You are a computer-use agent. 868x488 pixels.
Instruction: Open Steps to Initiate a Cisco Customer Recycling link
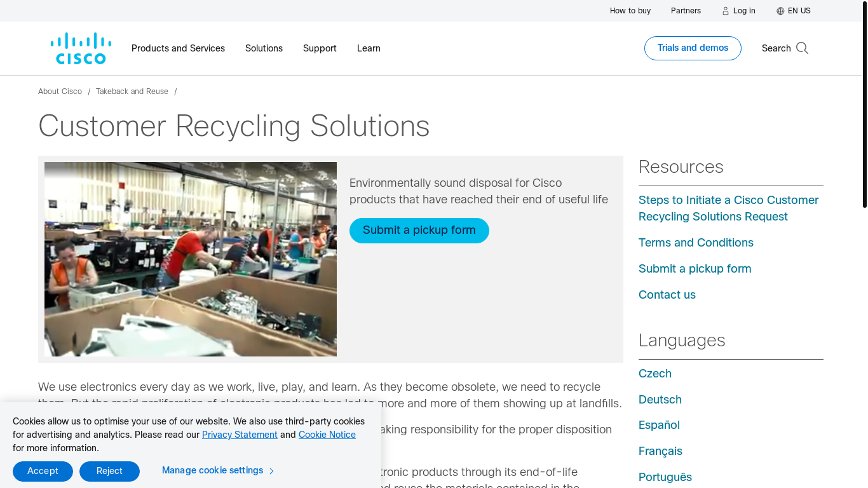[x=728, y=208]
